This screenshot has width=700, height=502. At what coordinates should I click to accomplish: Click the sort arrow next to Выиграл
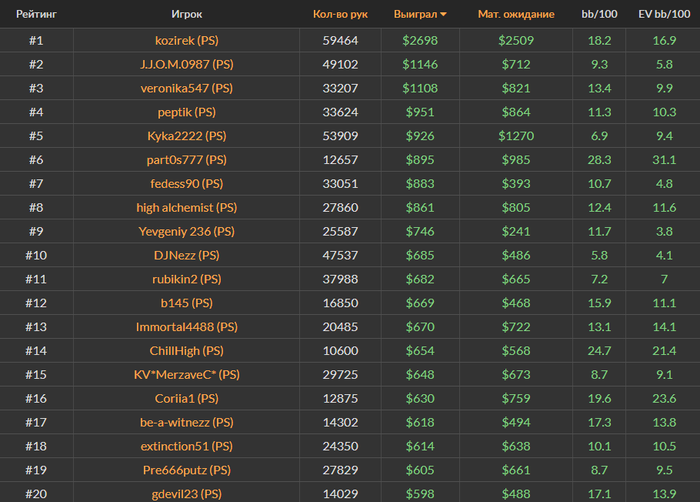(x=443, y=14)
